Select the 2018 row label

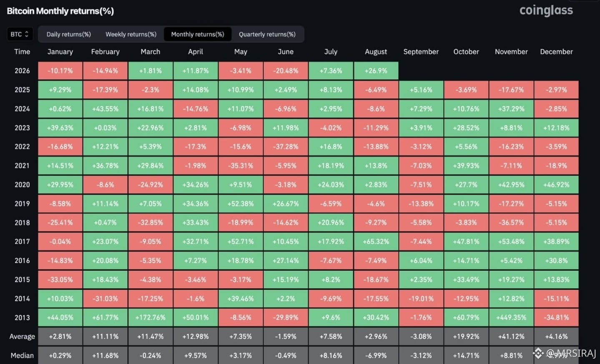pos(22,223)
